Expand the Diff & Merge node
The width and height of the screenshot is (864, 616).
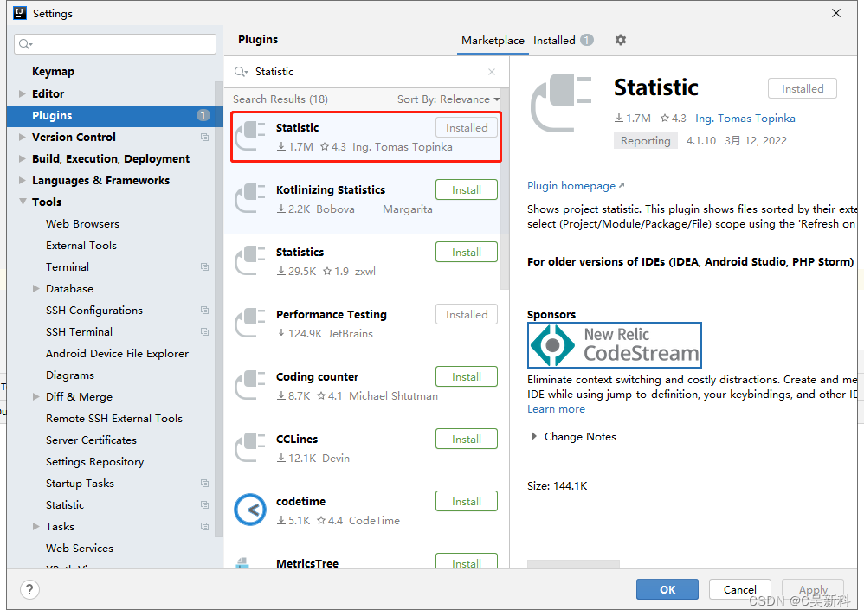[35, 397]
